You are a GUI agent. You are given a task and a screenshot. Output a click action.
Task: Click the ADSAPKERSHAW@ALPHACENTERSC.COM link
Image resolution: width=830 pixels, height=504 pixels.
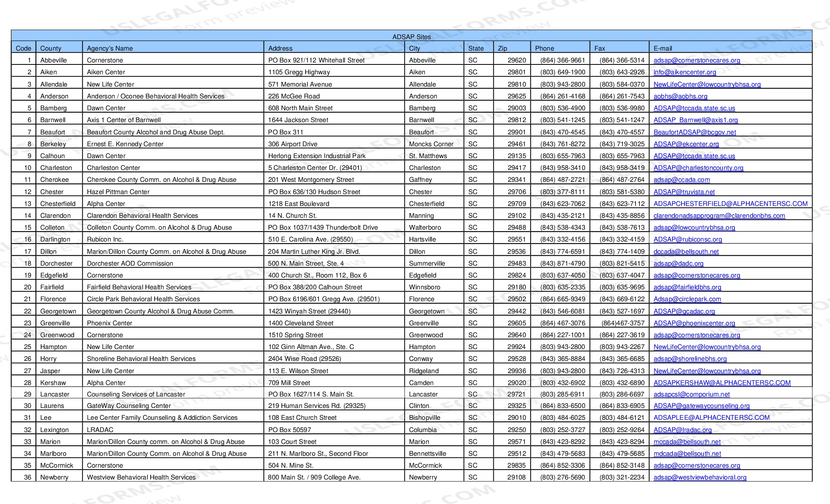click(x=722, y=383)
